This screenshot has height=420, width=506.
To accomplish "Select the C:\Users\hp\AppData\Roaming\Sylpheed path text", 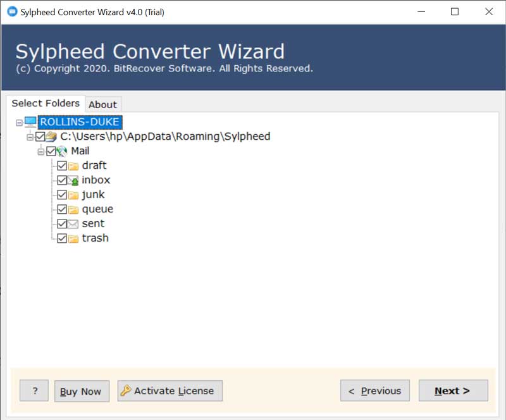I will coord(166,137).
